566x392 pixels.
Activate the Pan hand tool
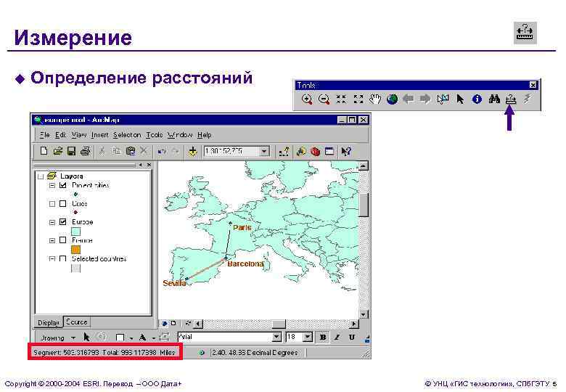point(375,99)
